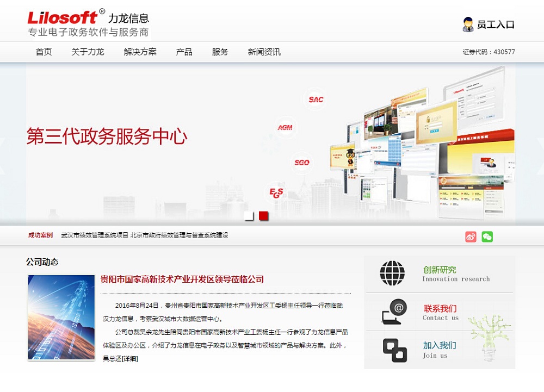Click the 公司动态 section heading
Viewport: 544px width, 392px height.
click(x=42, y=262)
